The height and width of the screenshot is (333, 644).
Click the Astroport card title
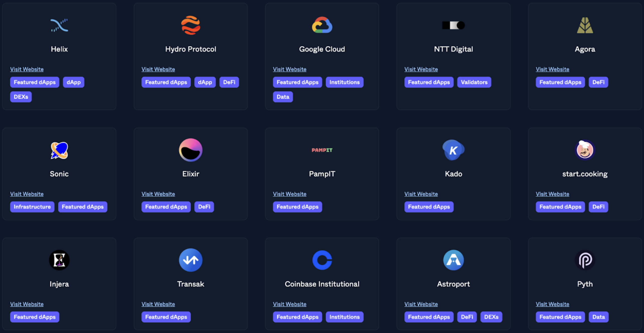453,284
